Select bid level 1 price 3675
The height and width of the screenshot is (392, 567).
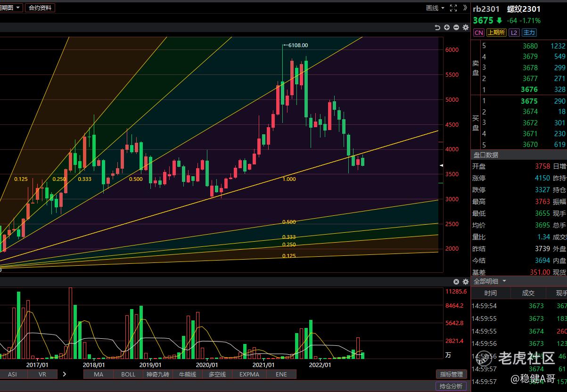[x=529, y=101]
